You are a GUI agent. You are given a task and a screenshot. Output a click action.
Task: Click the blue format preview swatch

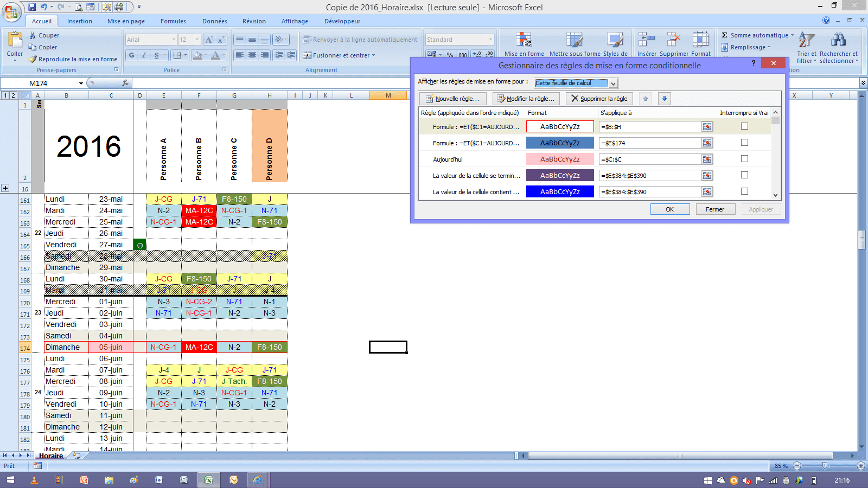[560, 192]
